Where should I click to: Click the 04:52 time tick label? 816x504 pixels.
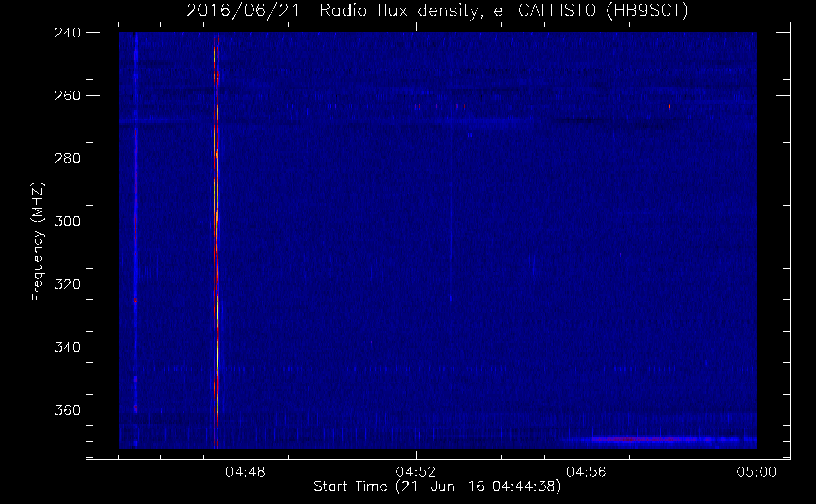pyautogui.click(x=416, y=472)
